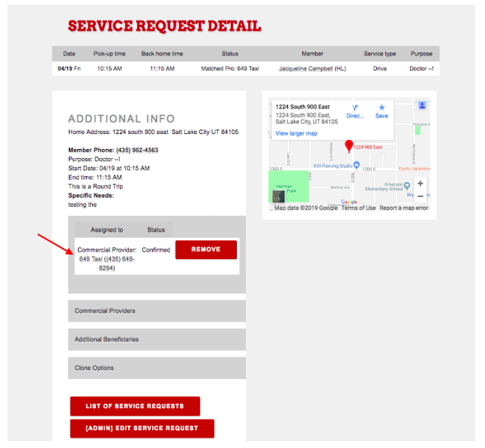The width and height of the screenshot is (485, 448).
Task: Click the red location pin on the map
Action: coord(349,146)
